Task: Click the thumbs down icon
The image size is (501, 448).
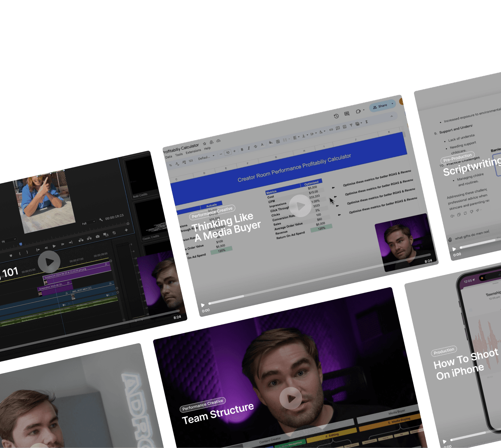Action: (472, 212)
